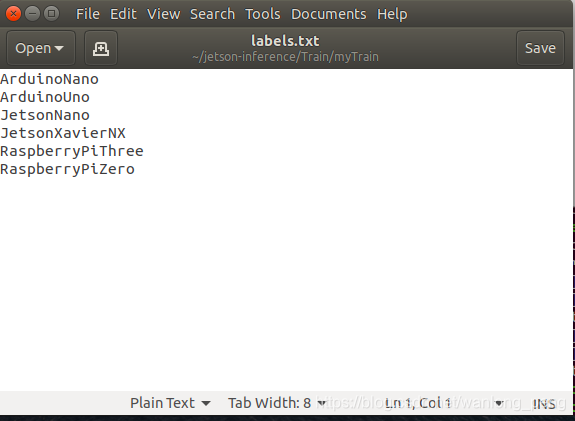Image resolution: width=575 pixels, height=421 pixels.
Task: Click the labels.txt title in the header
Action: pyautogui.click(x=285, y=41)
